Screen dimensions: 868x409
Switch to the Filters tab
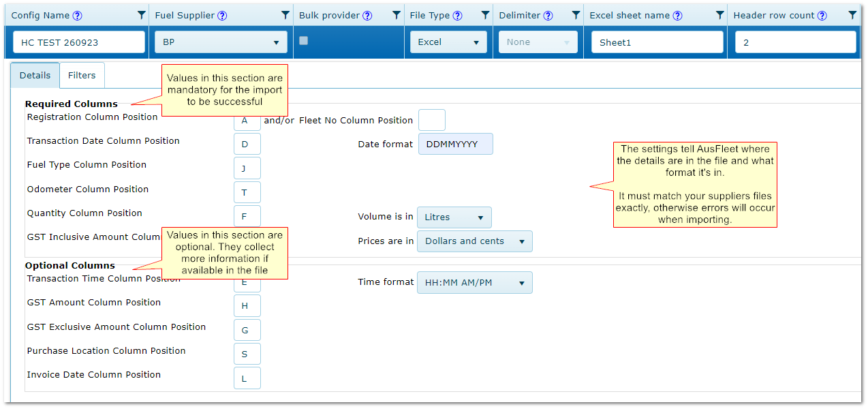pos(82,76)
